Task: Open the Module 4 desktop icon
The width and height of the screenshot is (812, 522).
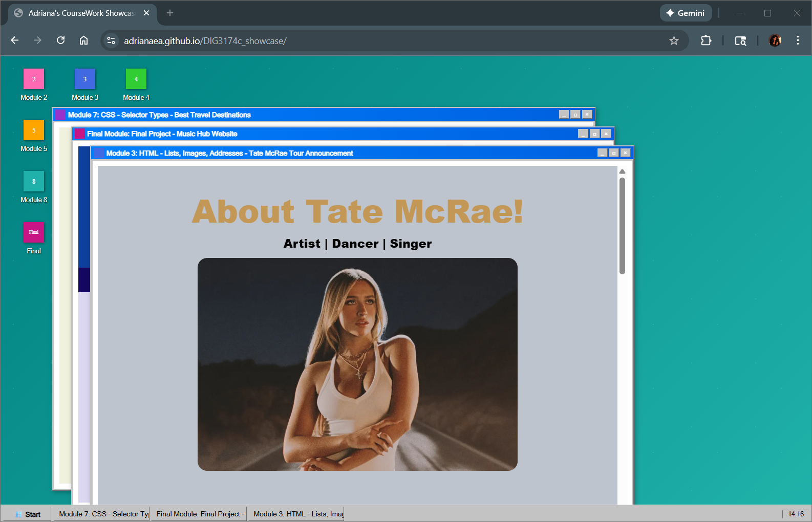Action: click(x=136, y=79)
